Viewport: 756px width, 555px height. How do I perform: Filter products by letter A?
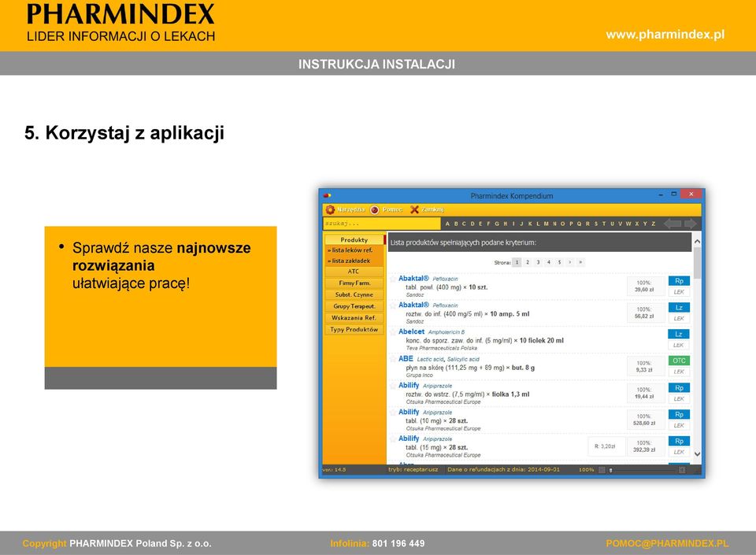click(x=447, y=224)
